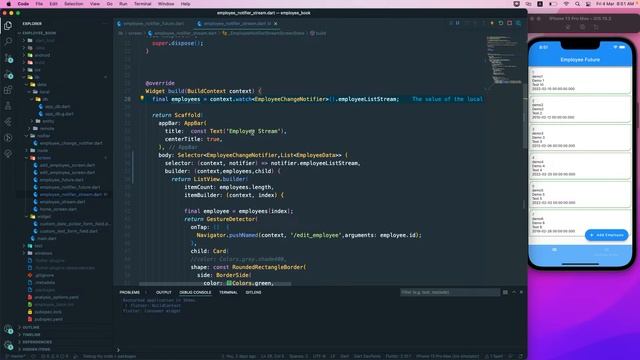The height and width of the screenshot is (360, 640).
Task: Click the editor's horizontal scrollbar thumb
Action: coord(215,284)
